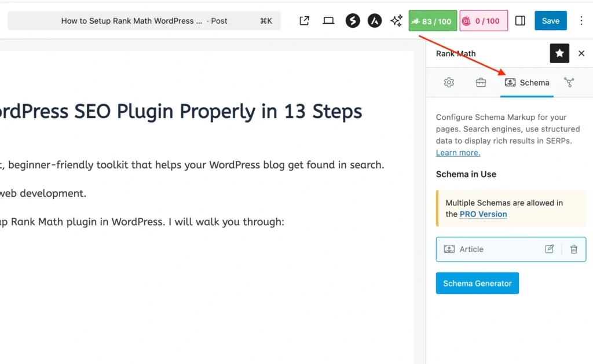Select the Schema tab

coord(527,83)
